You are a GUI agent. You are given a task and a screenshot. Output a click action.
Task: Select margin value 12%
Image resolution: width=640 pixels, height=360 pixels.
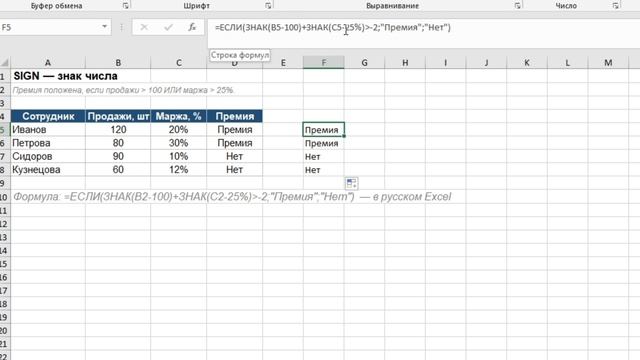tap(178, 170)
